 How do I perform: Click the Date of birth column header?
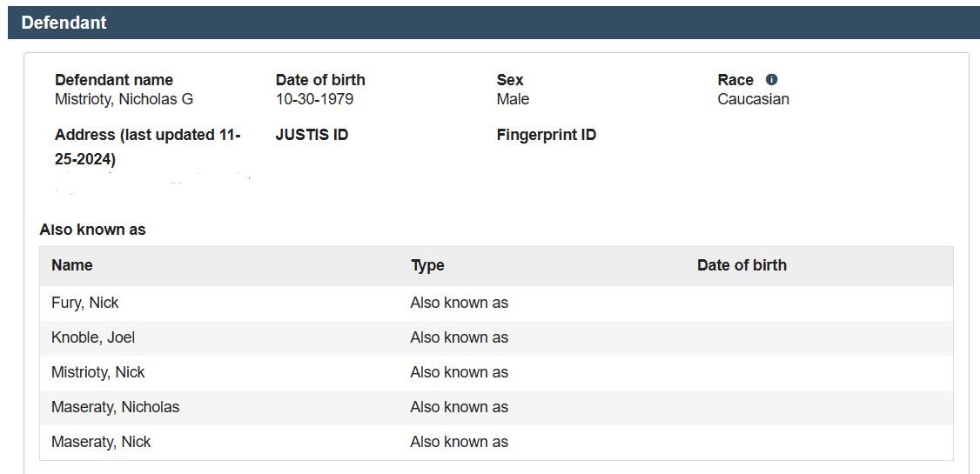point(742,265)
